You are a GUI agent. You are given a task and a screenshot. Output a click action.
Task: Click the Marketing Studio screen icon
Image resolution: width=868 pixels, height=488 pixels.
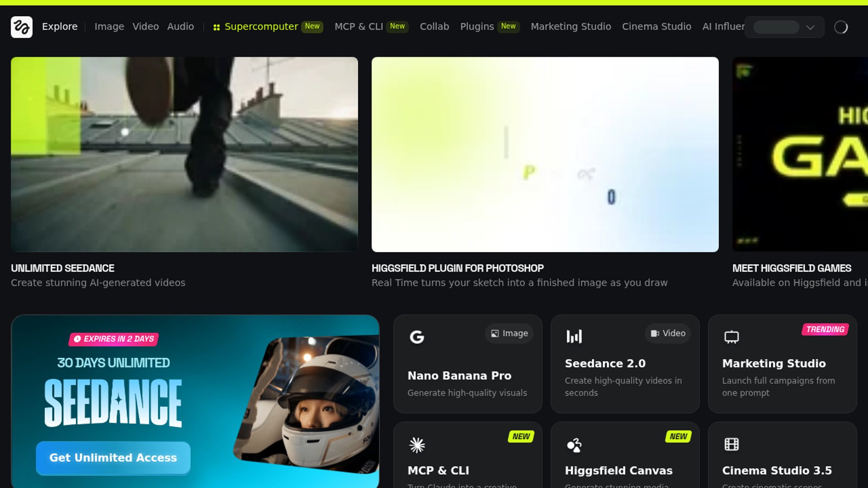(x=731, y=337)
